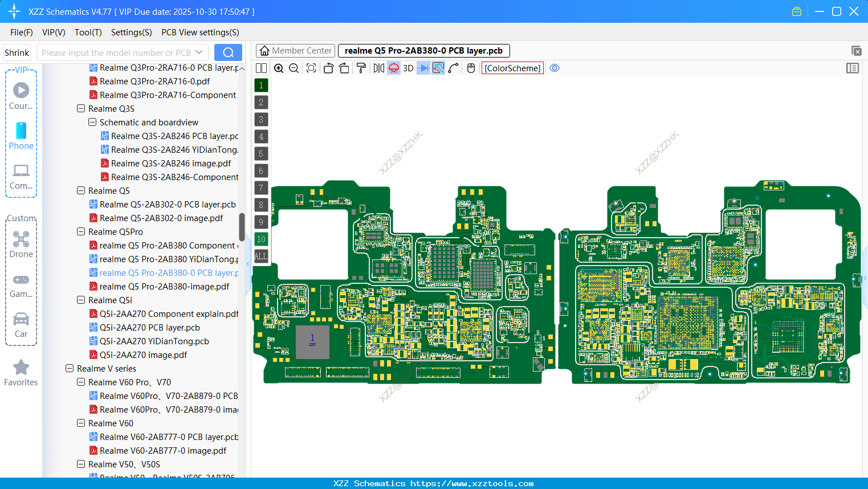Screen dimensions: 868x489
Task: Collapse the Realme Q5Pro folder
Action: point(80,231)
